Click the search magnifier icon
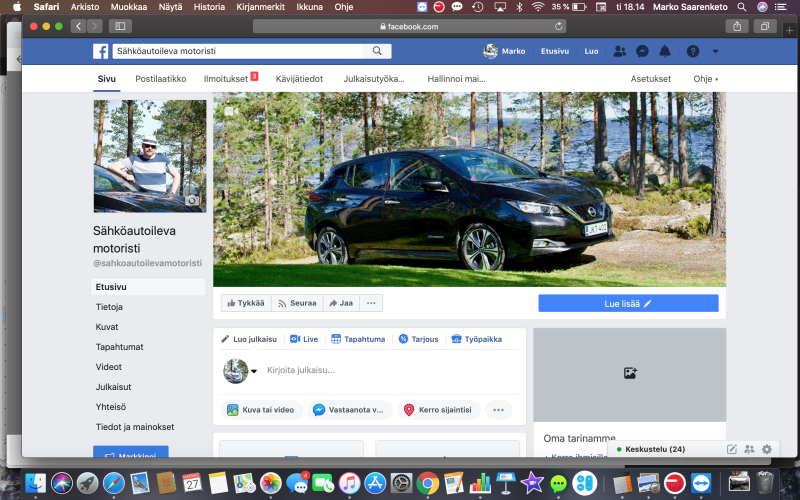The width and height of the screenshot is (800, 500). click(x=377, y=51)
